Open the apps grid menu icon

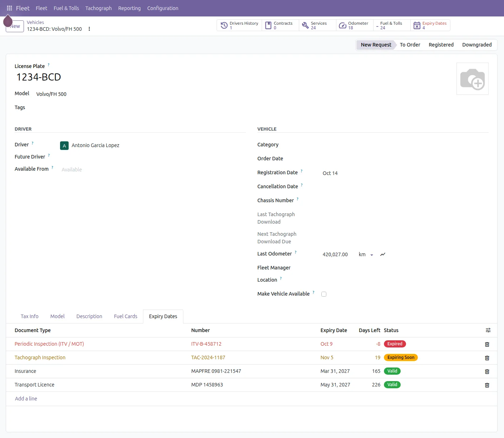9,8
